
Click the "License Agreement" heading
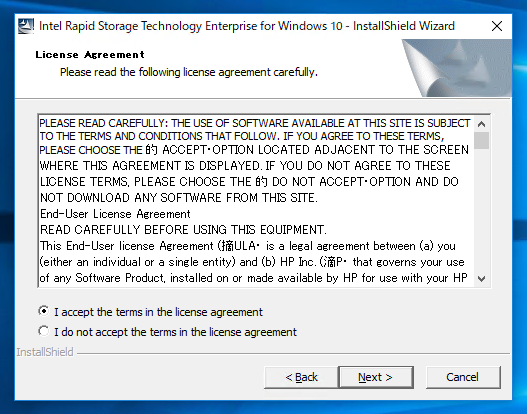[90, 54]
